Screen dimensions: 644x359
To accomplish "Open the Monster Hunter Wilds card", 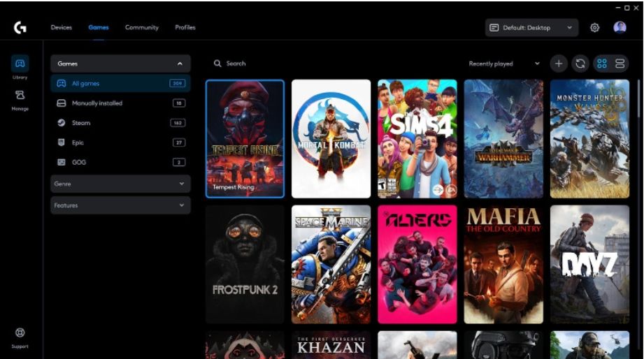I will (x=589, y=139).
